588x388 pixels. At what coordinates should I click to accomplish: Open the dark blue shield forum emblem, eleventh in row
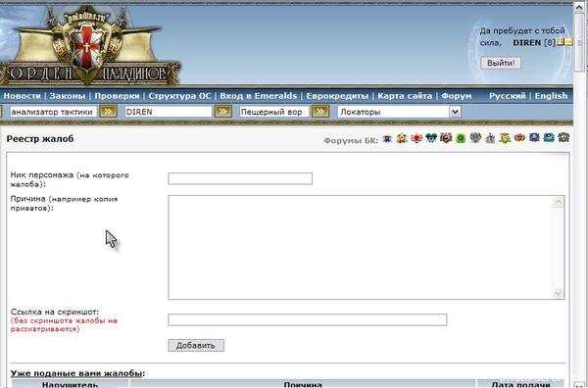click(x=534, y=138)
